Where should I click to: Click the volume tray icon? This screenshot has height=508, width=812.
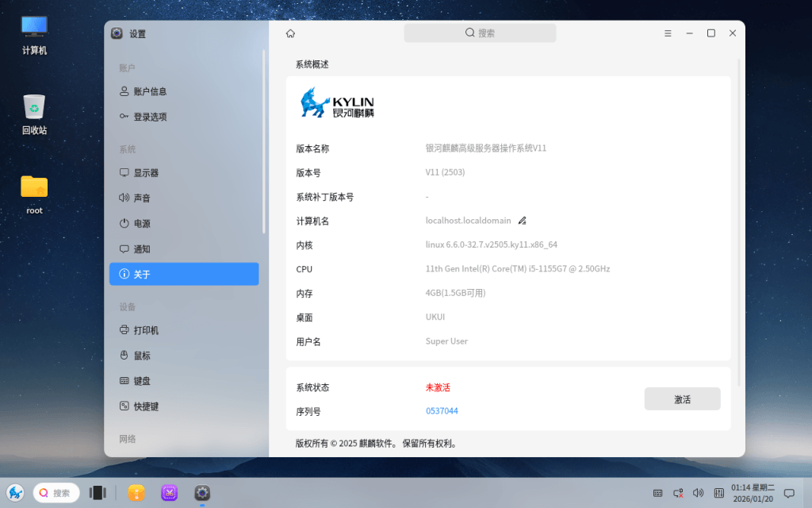point(698,493)
